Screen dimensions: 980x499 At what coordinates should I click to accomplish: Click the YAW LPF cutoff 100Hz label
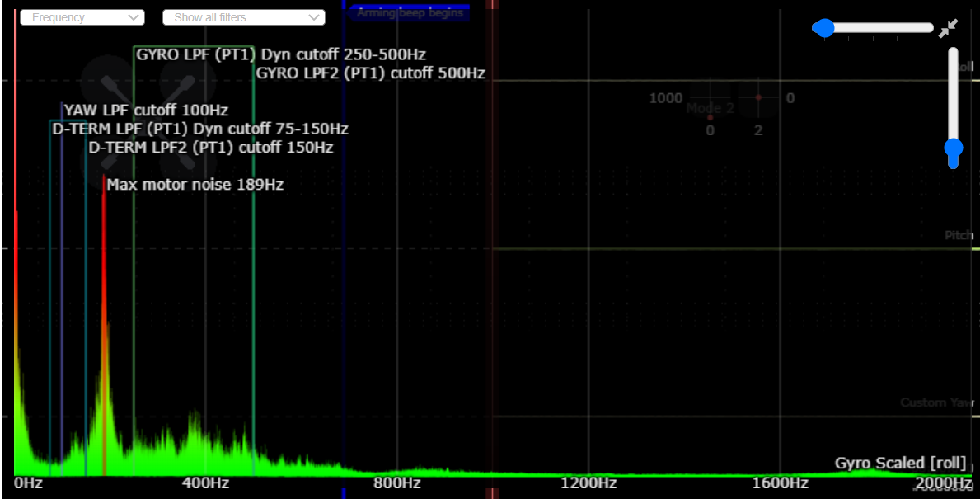tap(146, 110)
